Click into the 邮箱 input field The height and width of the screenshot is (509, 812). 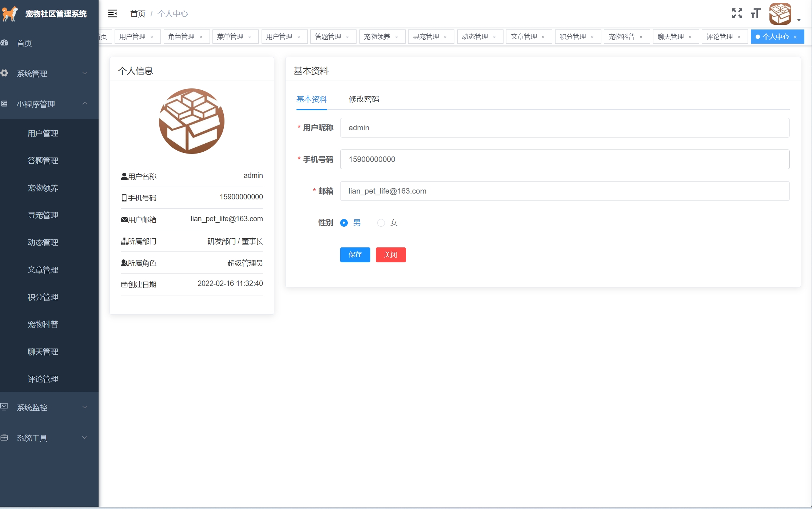pos(565,191)
